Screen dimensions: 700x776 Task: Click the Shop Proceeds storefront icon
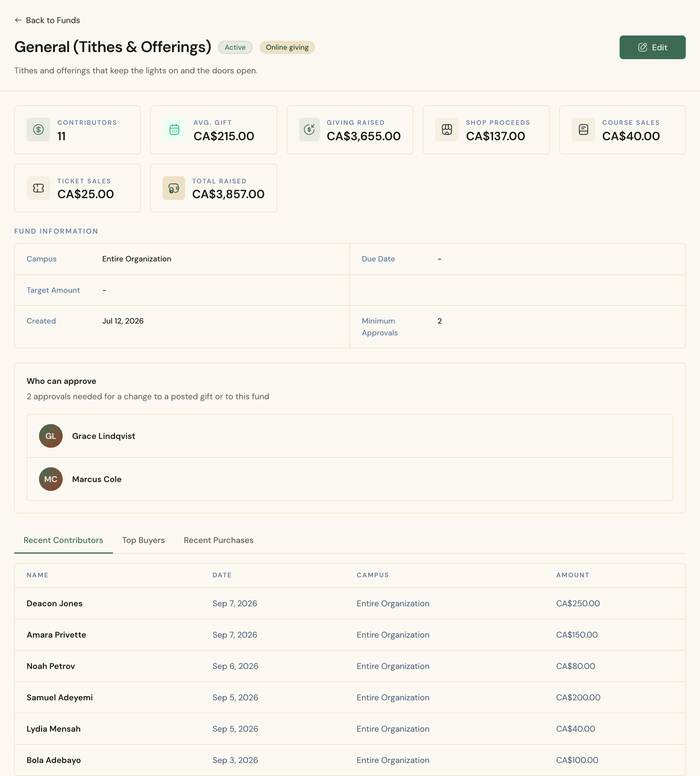coord(447,130)
